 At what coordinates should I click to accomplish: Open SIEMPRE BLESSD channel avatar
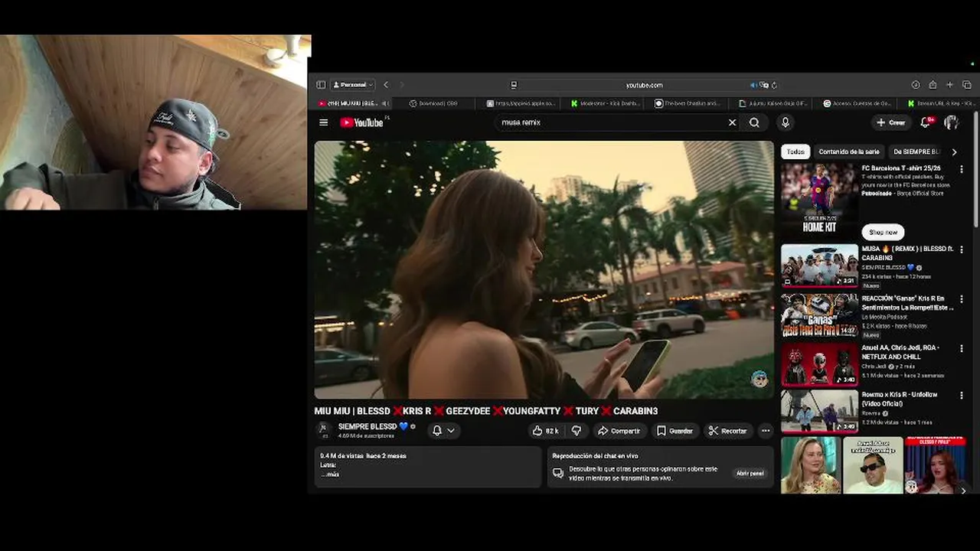[x=324, y=430]
